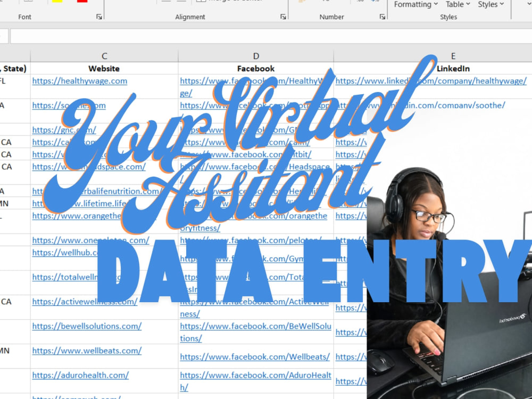Open the Font group dialog launcher
Screen dimensions: 532x399
click(x=99, y=16)
